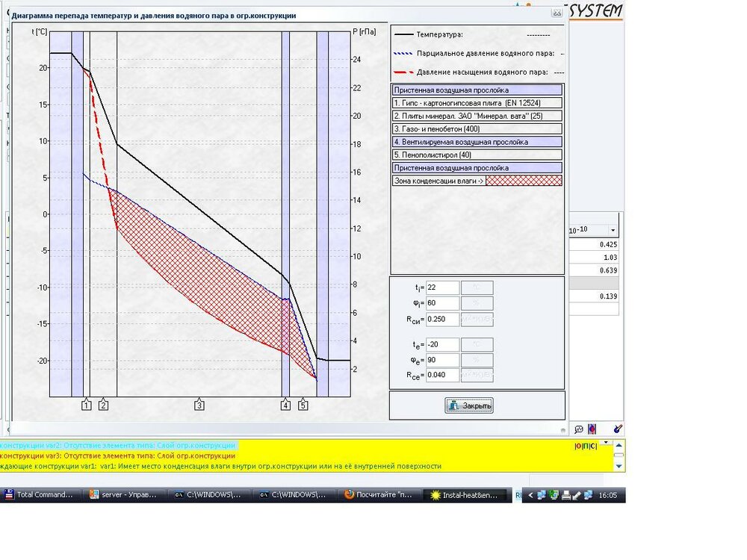Click the chart icon in status bar

pos(578,429)
